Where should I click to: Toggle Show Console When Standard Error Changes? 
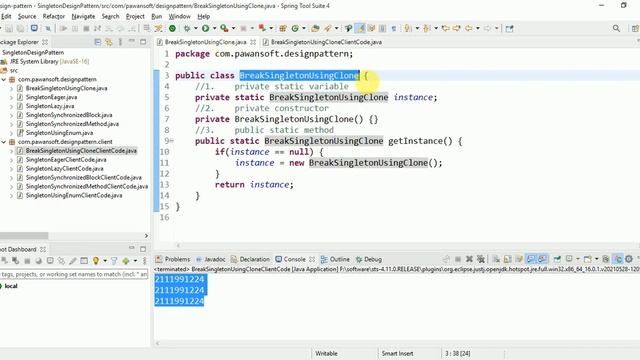click(x=542, y=259)
